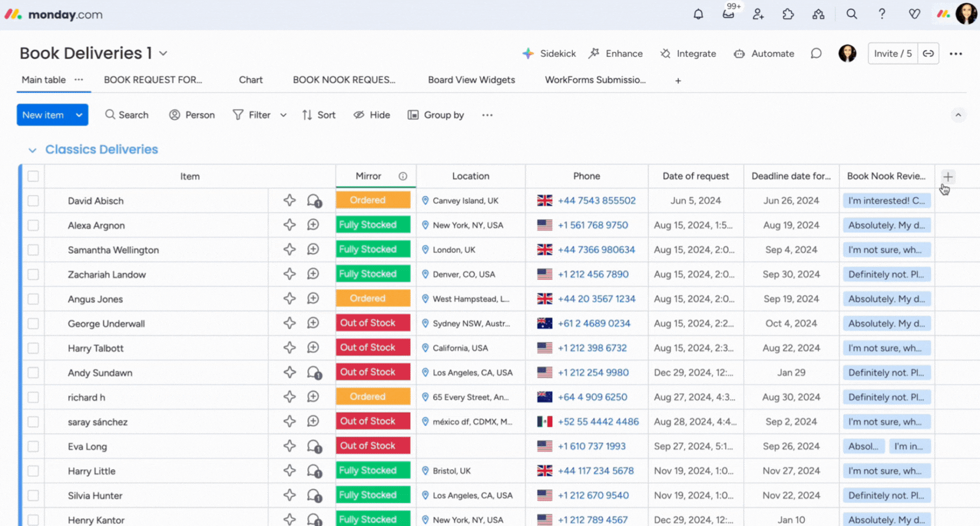Click Invite / 5 button
This screenshot has width=980, height=526.
[x=893, y=53]
